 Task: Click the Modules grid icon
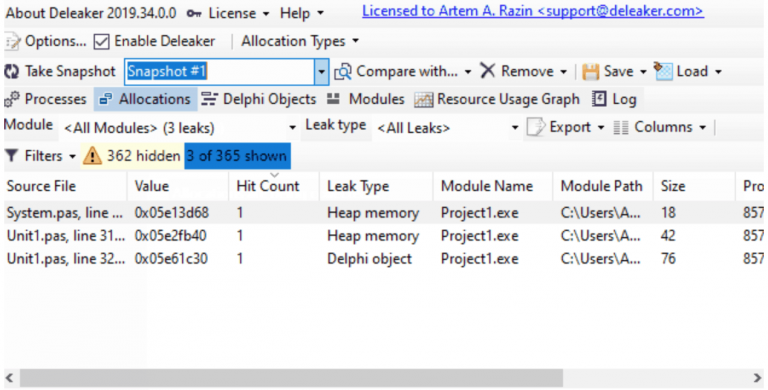pyautogui.click(x=334, y=99)
